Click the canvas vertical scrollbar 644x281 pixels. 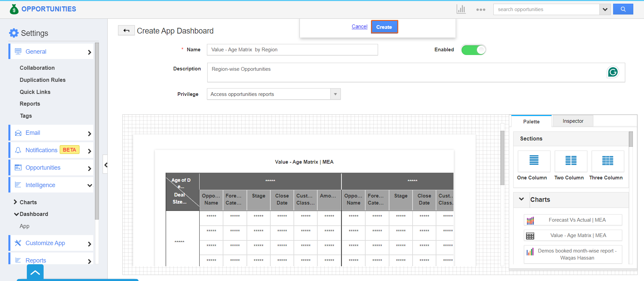coord(502,158)
